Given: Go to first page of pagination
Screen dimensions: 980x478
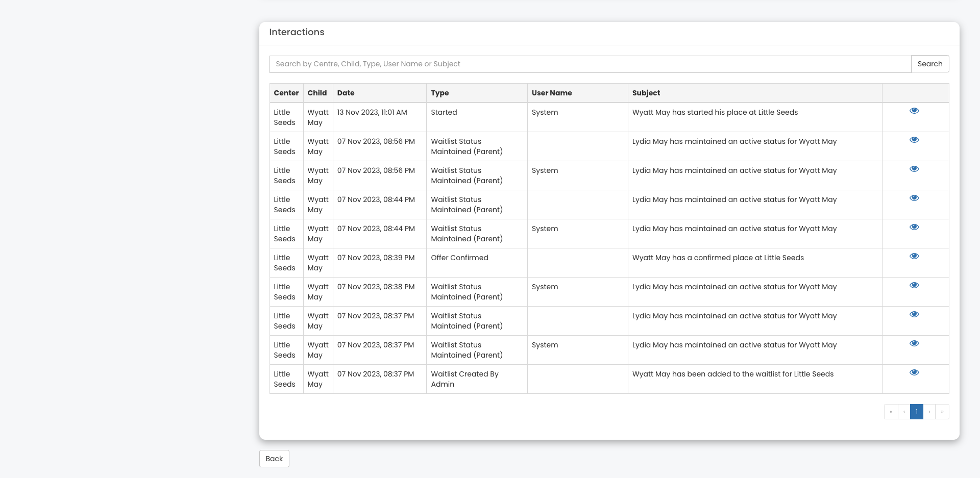Looking at the screenshot, I should [891, 412].
